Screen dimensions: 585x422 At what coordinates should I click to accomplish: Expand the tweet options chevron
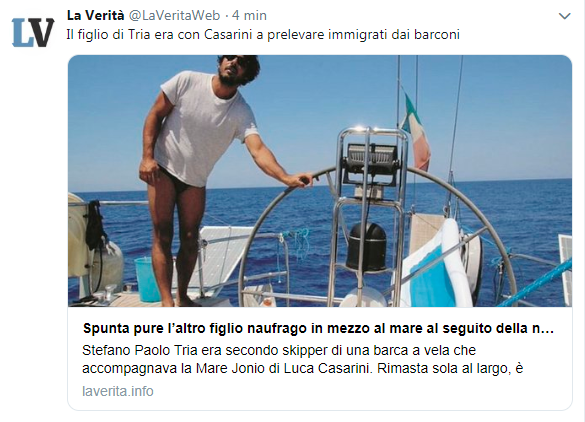point(564,16)
